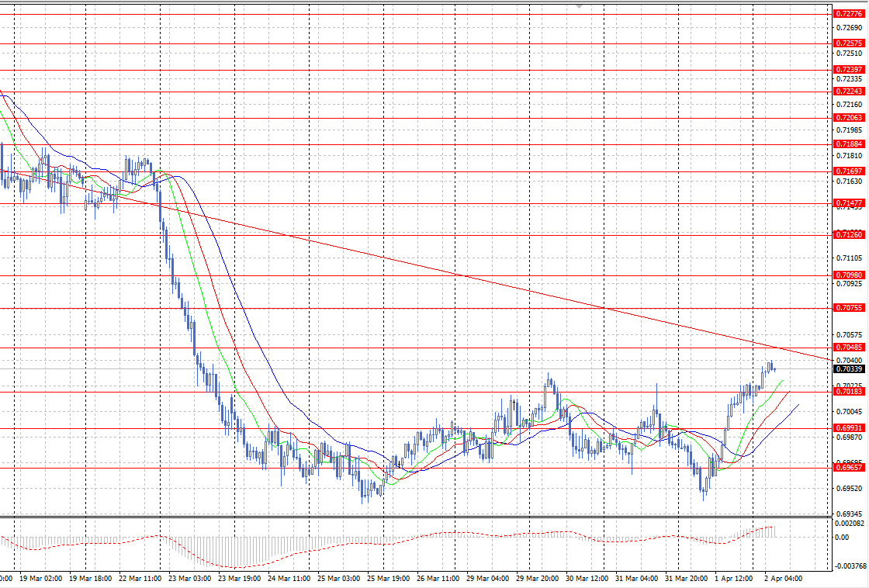Click the red 0.69657 price tag
The width and height of the screenshot is (869, 588).
coord(849,468)
